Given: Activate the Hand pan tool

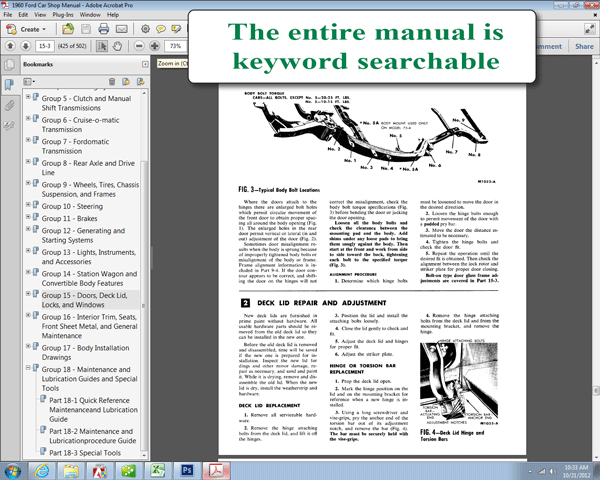Looking at the screenshot, I should pyautogui.click(x=117, y=46).
